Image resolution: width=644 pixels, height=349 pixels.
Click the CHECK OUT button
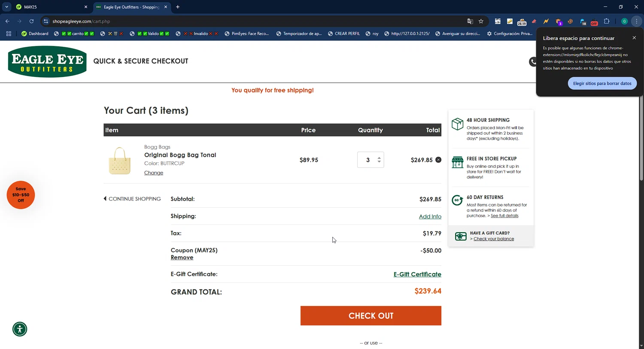tap(371, 316)
